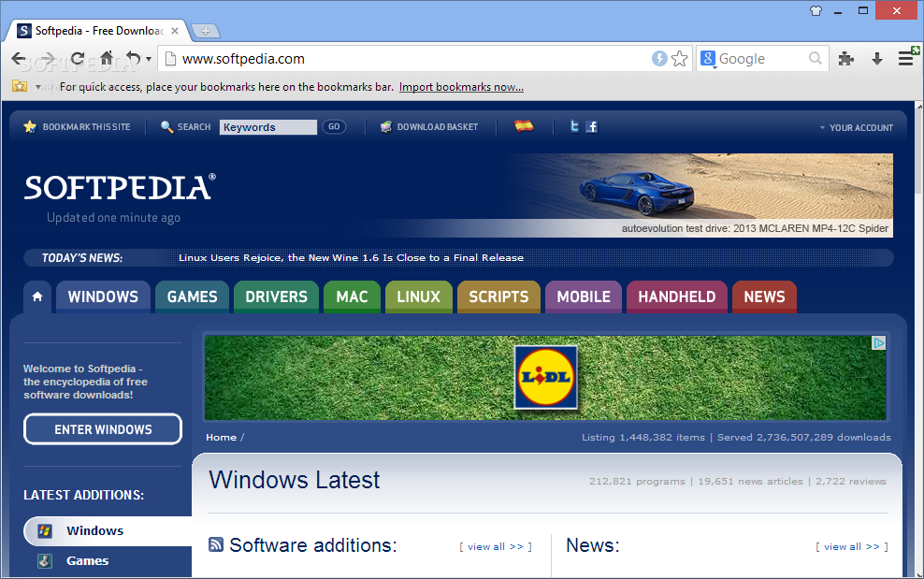Click the RSS feed icon beside Software additions
This screenshot has width=924, height=579.
pos(216,544)
